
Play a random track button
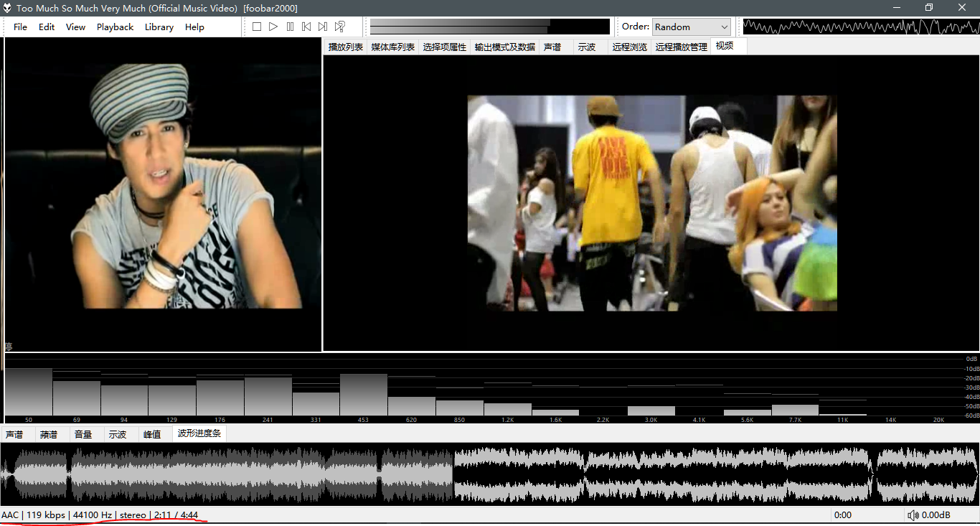(340, 27)
